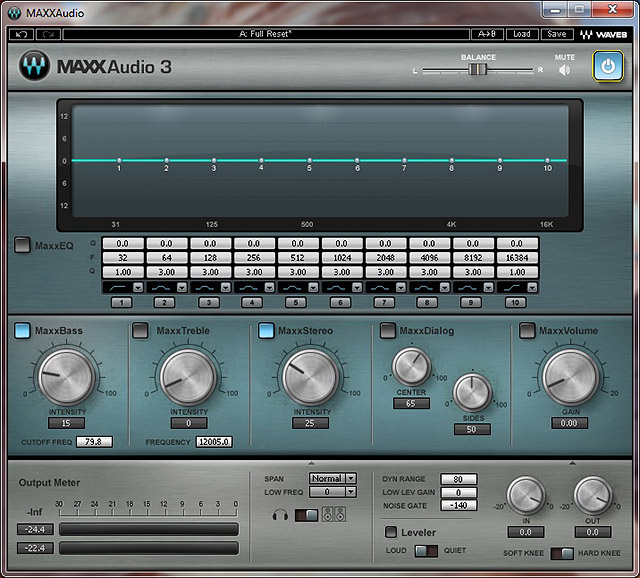Click the OUT level knob

pyautogui.click(x=593, y=496)
